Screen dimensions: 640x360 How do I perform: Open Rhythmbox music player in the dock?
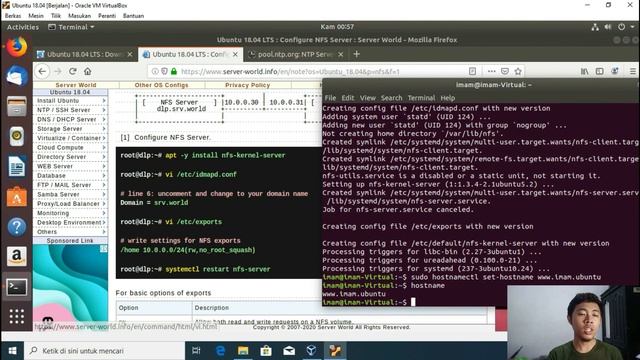[x=17, y=136]
